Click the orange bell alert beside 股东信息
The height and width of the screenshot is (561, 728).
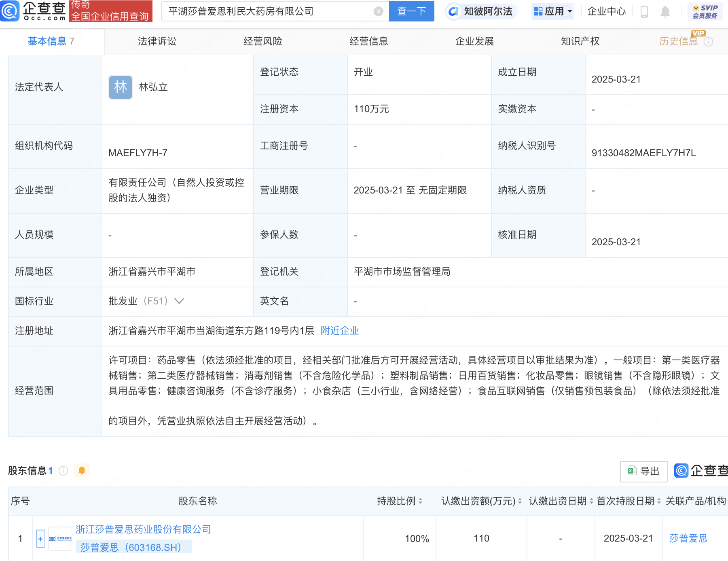[x=82, y=470]
